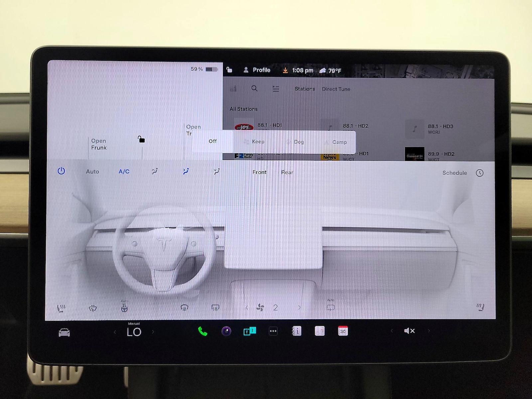Image resolution: width=532 pixels, height=399 pixels.
Task: Open the three-dots app launcher
Action: click(273, 331)
